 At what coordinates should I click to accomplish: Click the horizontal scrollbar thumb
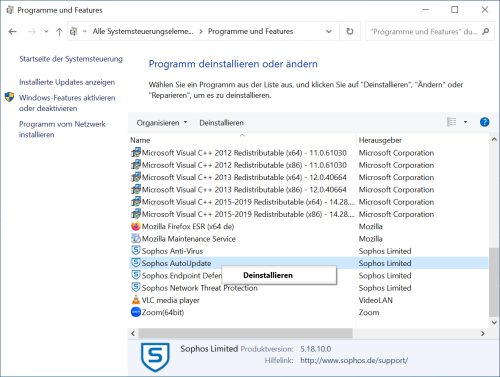[x=245, y=333]
